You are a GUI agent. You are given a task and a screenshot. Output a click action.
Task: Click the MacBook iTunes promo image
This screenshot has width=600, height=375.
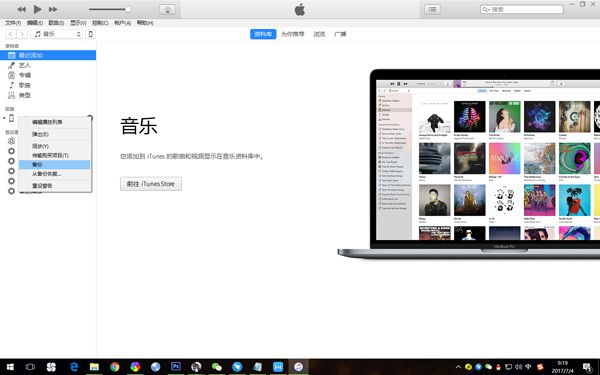pos(469,164)
